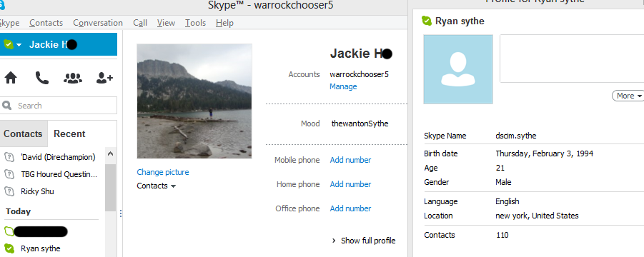Expand Show full profile
This screenshot has height=257, width=644.
point(364,241)
